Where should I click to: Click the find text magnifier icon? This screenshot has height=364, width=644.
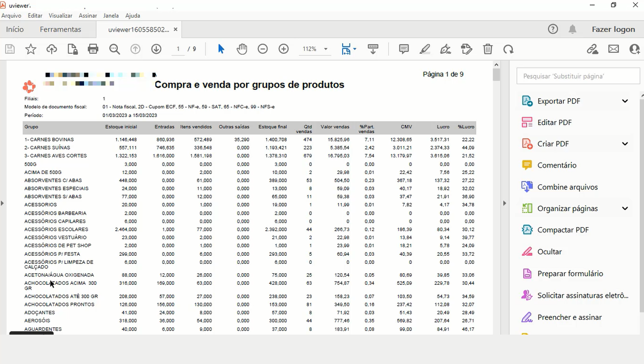tap(115, 49)
